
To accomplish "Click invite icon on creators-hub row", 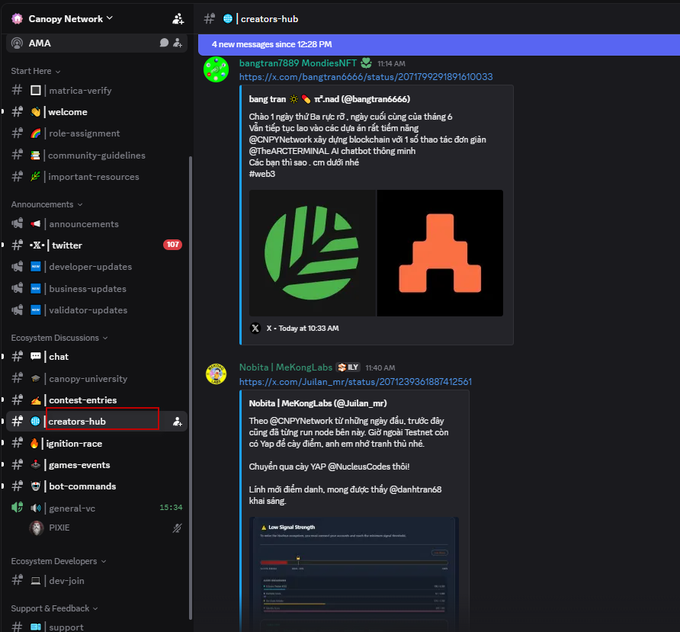I will pos(177,421).
